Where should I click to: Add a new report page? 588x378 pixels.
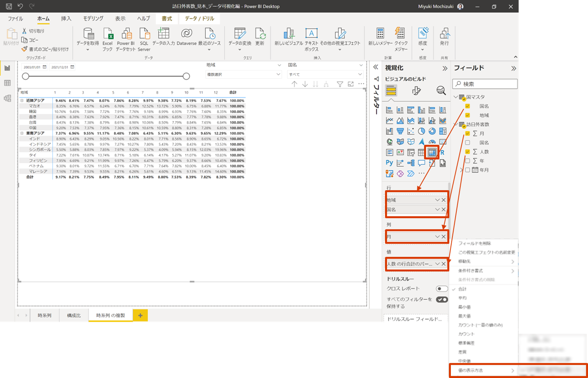pos(140,315)
